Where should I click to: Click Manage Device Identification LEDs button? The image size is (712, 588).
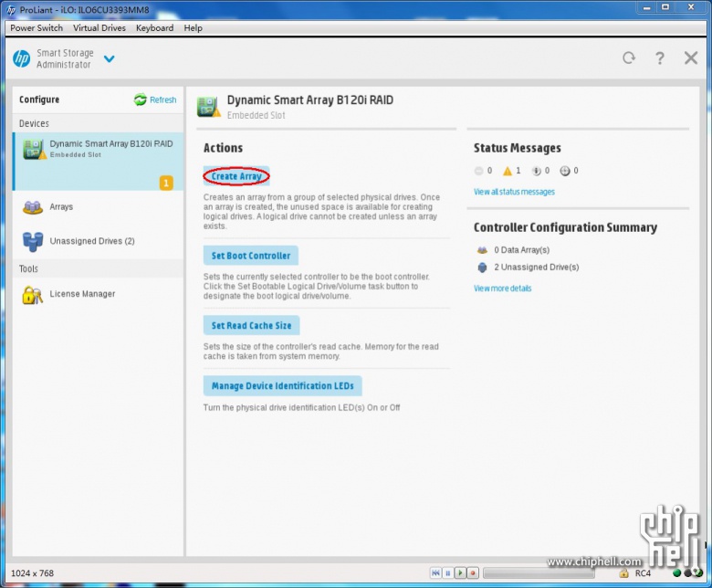(282, 385)
